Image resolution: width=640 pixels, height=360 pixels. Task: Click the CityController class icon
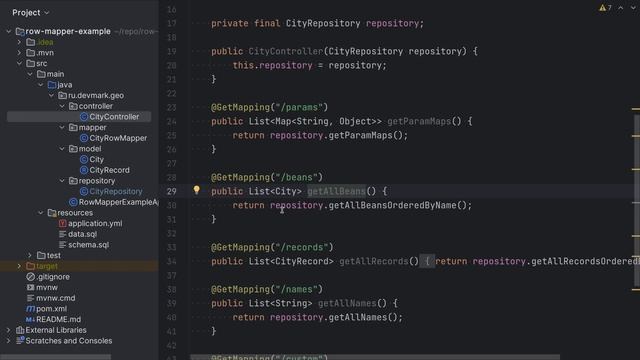[84, 117]
